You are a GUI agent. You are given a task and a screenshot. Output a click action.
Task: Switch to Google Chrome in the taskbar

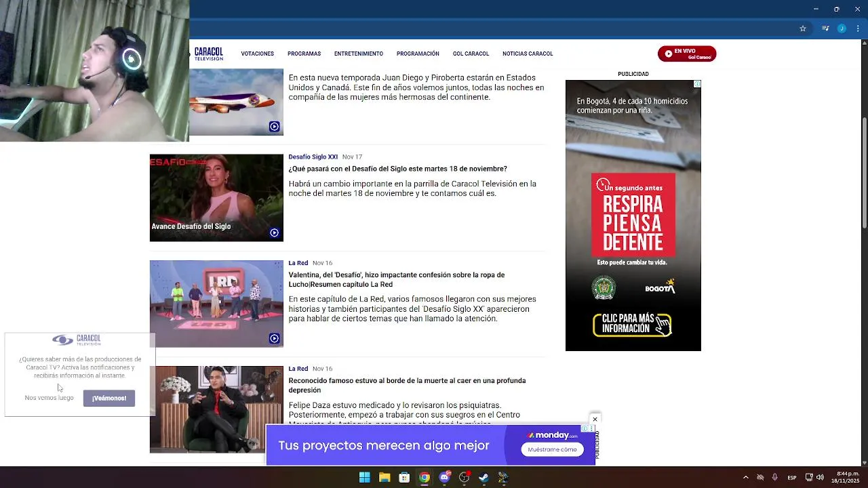(x=424, y=477)
